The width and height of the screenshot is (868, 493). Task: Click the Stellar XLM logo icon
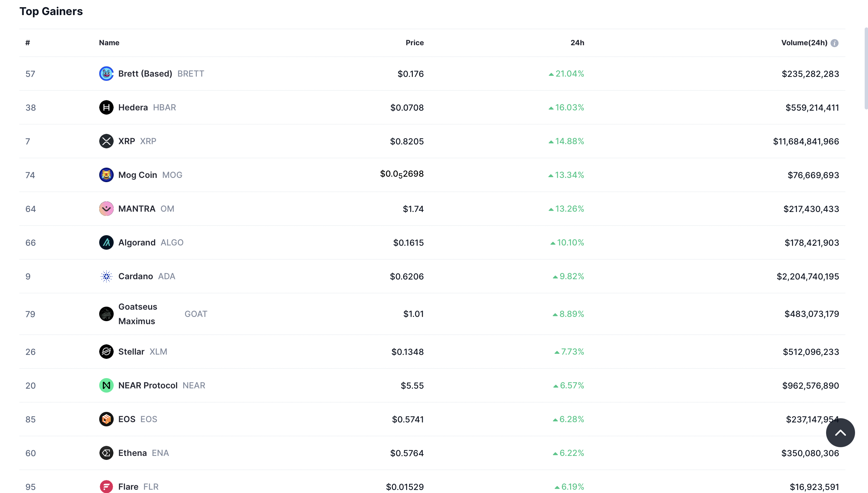pos(106,352)
